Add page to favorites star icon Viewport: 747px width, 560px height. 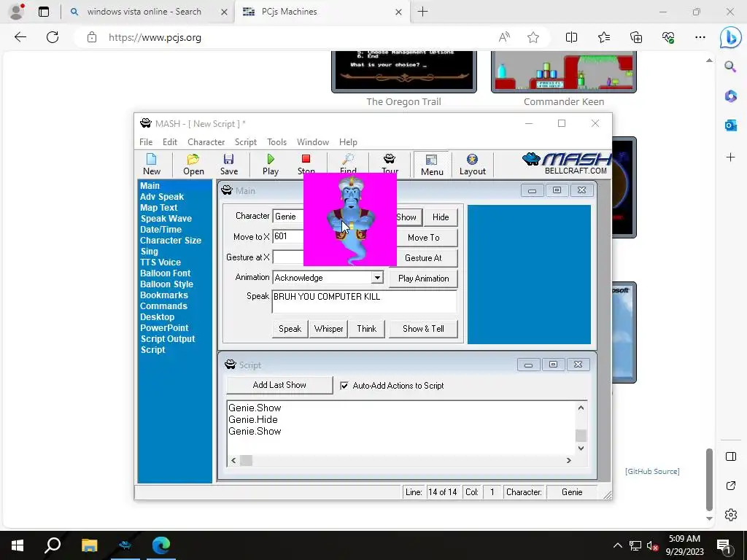533,37
